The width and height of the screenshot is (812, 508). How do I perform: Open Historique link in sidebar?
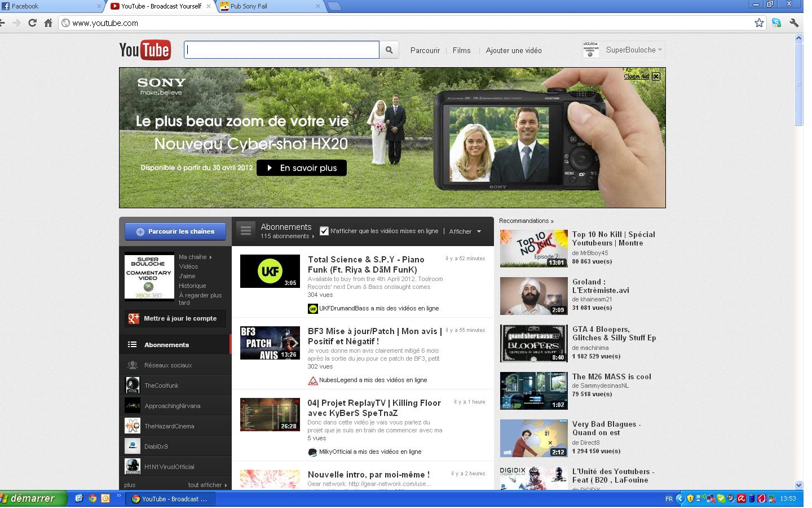pos(192,286)
